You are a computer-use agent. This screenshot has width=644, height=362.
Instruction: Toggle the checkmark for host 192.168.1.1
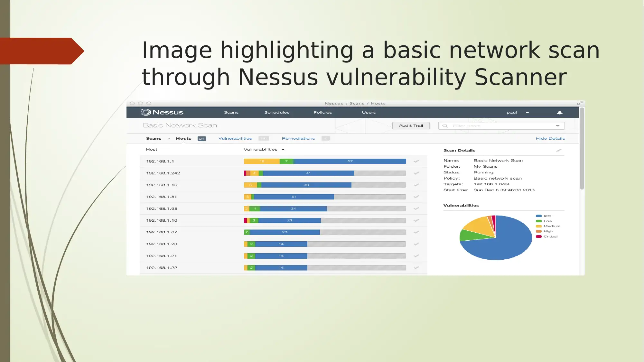coord(416,161)
